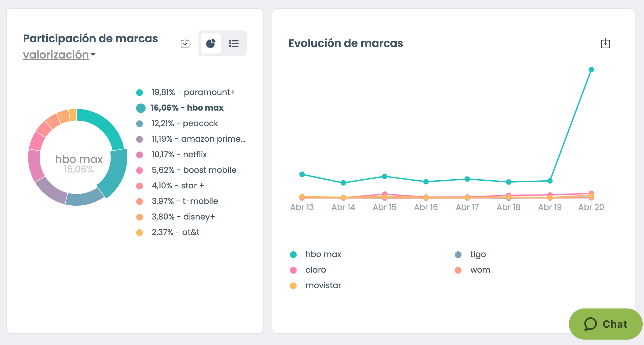Viewport: 644px width, 345px height.
Task: Switch to pie chart view
Action: (211, 43)
